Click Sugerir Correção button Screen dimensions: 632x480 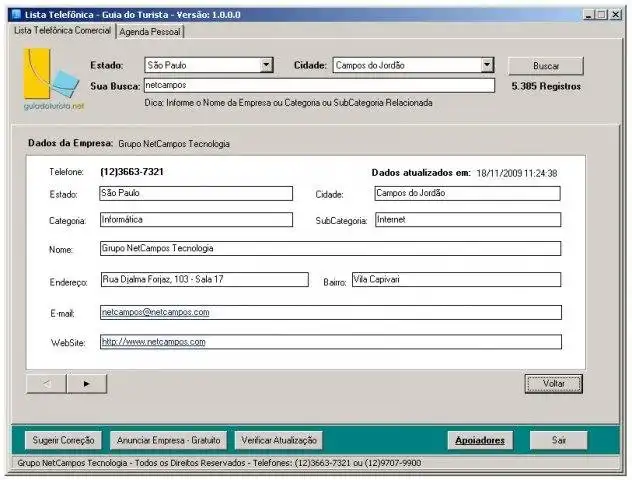pos(63,440)
